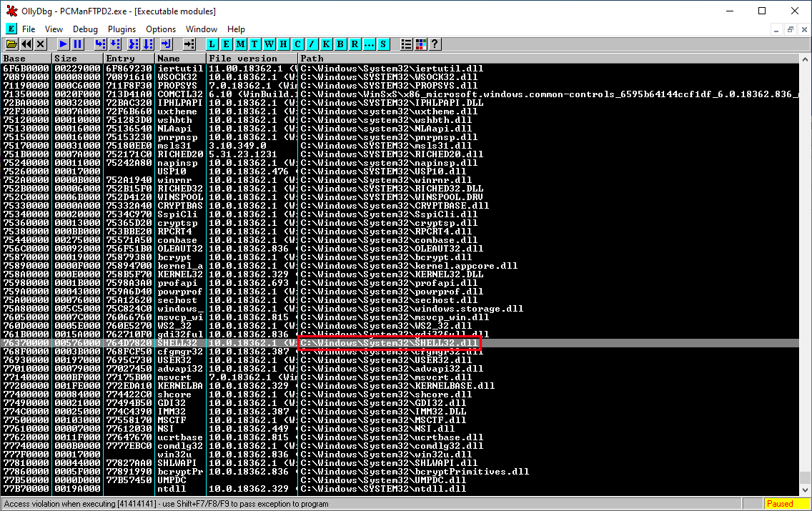812x511 pixels.
Task: Select the SHELL32 module row
Action: tap(400, 343)
